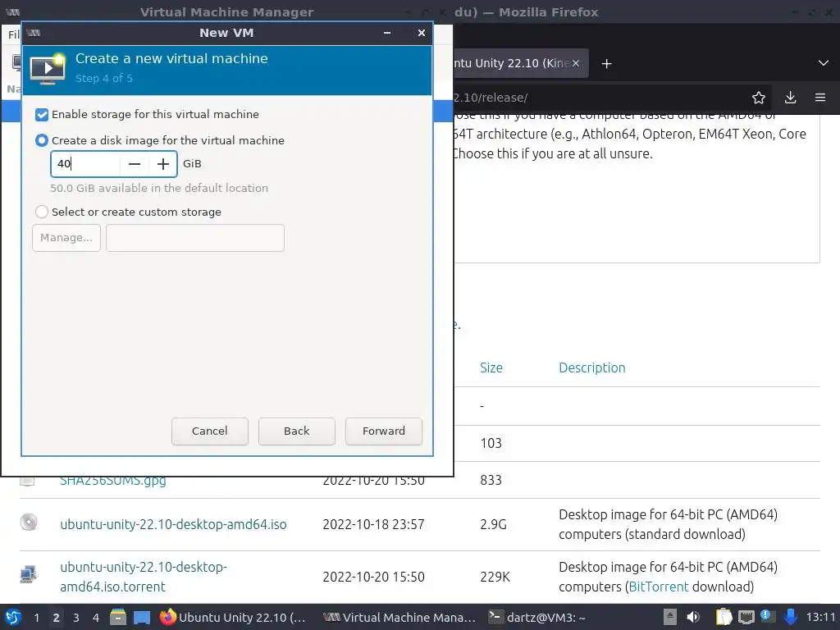Image resolution: width=840 pixels, height=630 pixels.
Task: Increase disk size with plus button
Action: 163,164
